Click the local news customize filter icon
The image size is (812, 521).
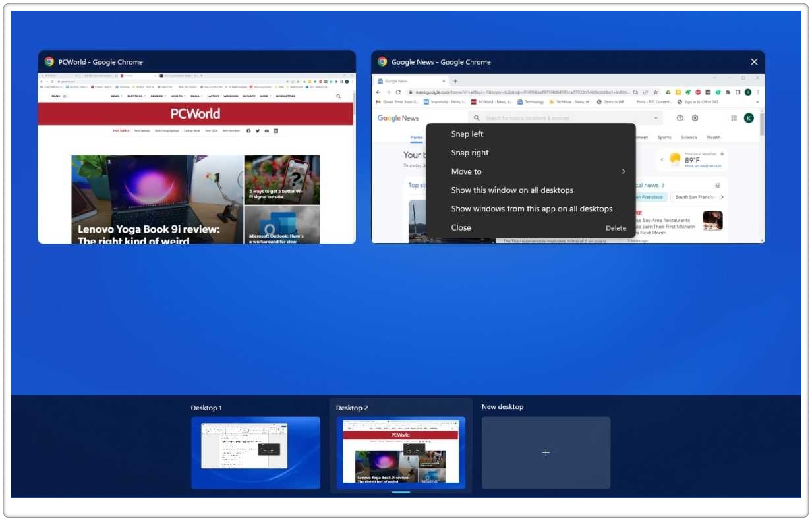(718, 186)
